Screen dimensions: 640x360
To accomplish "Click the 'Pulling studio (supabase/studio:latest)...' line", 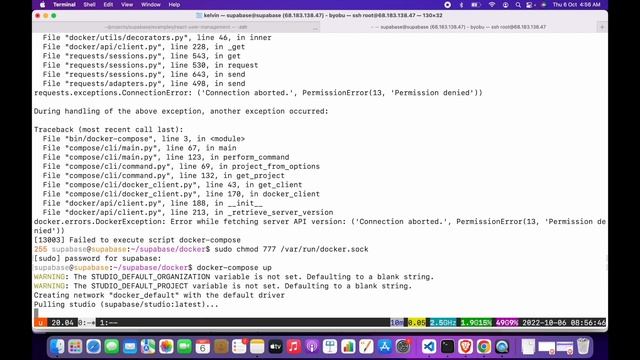I will click(x=126, y=304).
